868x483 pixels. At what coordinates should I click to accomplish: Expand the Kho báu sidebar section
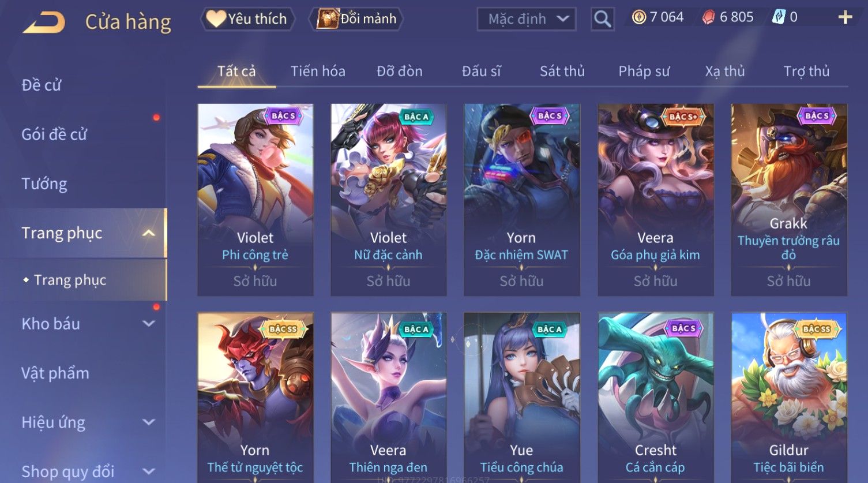click(149, 324)
